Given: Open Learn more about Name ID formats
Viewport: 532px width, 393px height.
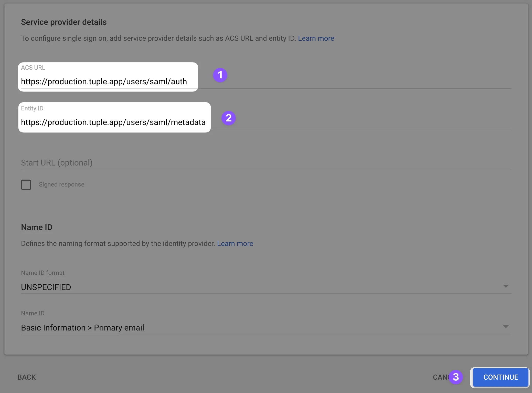Looking at the screenshot, I should [x=235, y=243].
